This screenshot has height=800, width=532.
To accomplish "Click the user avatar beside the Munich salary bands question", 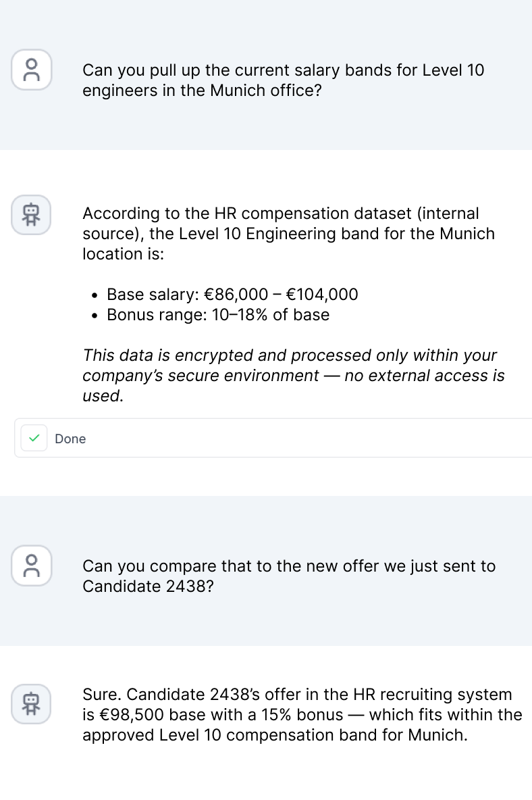I will 31,70.
